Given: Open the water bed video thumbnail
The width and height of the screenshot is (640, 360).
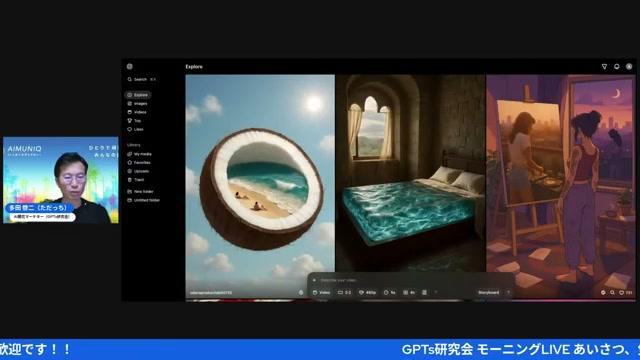Looking at the screenshot, I should click(x=410, y=173).
